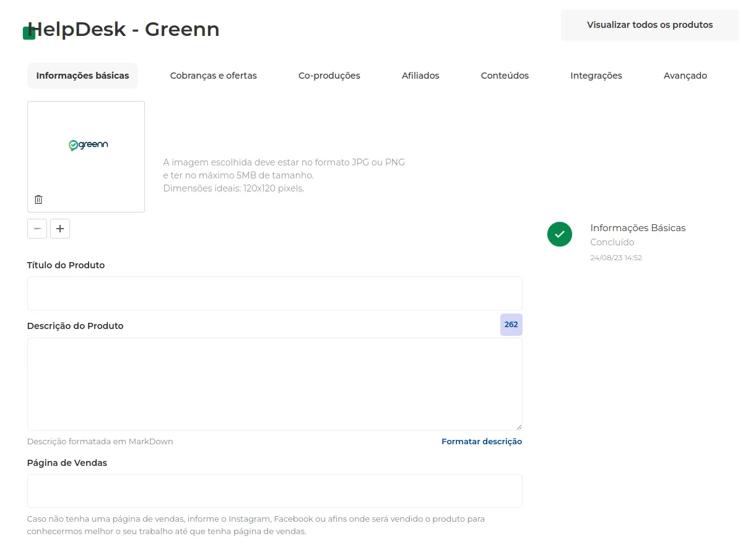Click the green completed checkmark icon
The image size is (756, 544).
(x=560, y=234)
